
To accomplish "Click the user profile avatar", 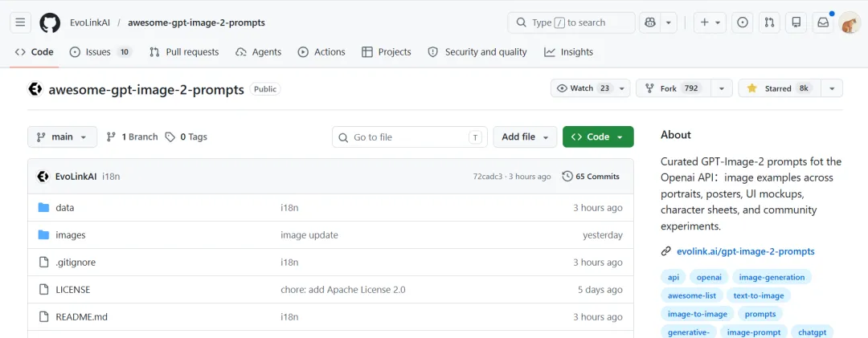I will [850, 22].
